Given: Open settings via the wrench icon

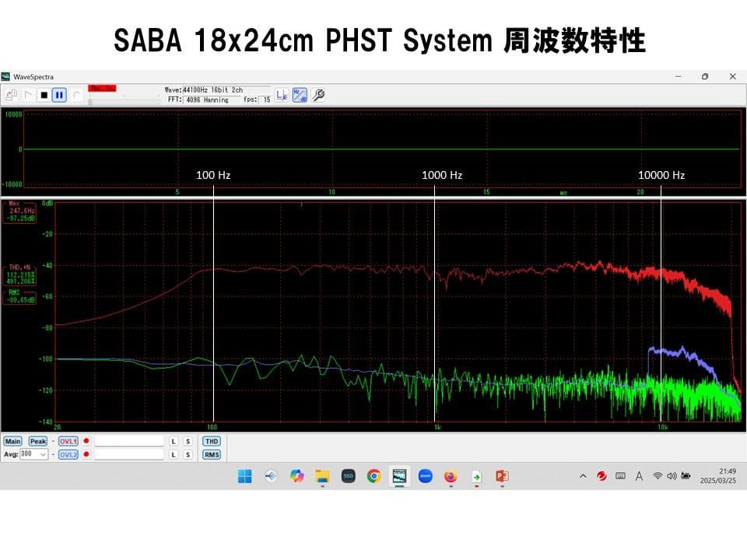Looking at the screenshot, I should click(317, 95).
